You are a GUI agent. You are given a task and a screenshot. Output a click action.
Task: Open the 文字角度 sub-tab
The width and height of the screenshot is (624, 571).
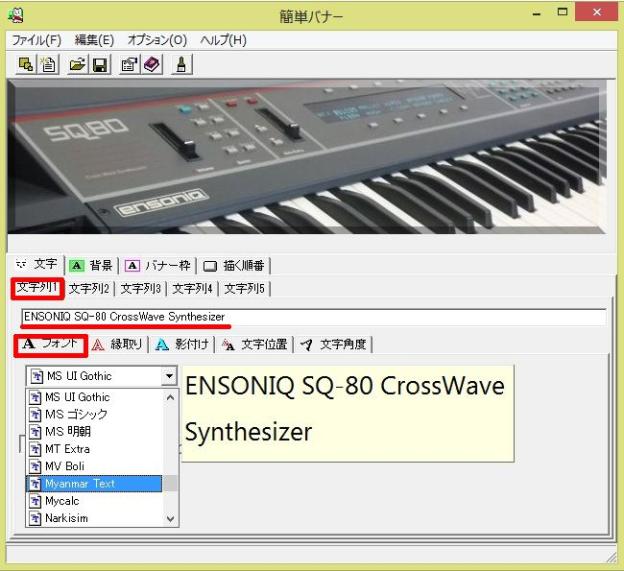[x=333, y=345]
